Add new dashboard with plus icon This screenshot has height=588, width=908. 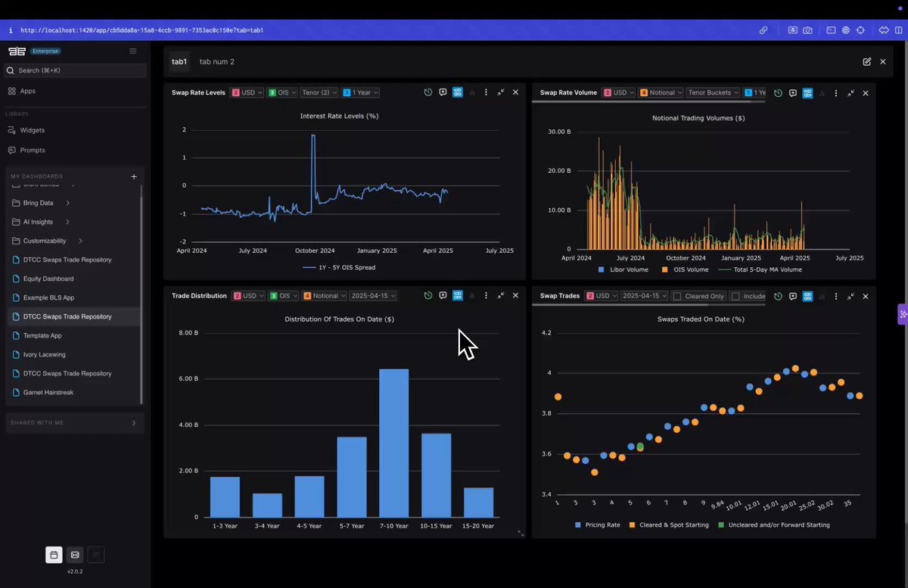click(x=134, y=176)
